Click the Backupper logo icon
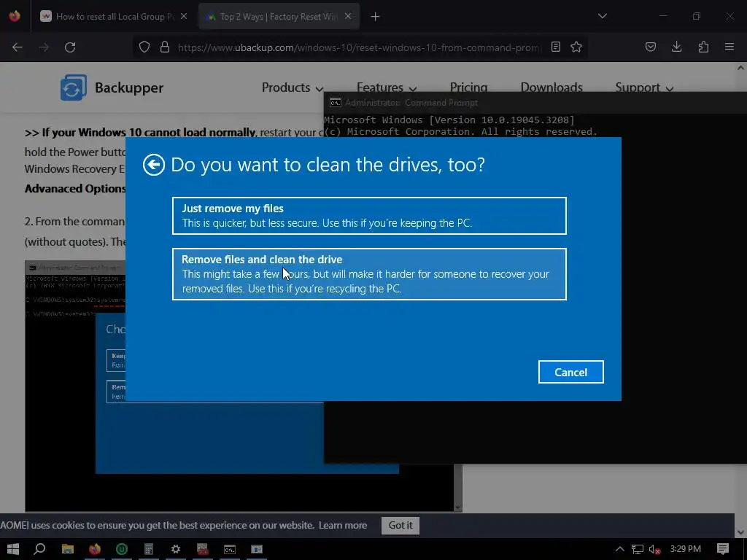The height and width of the screenshot is (560, 747). click(x=74, y=87)
